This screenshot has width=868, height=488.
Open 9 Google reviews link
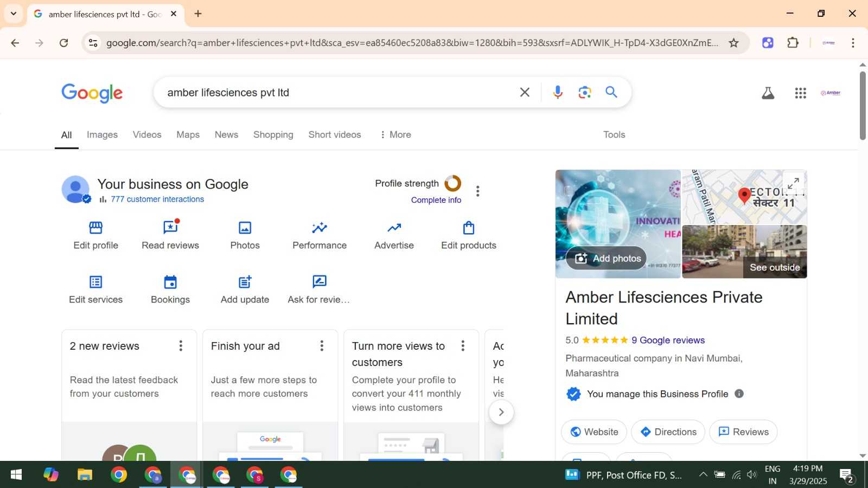point(668,340)
